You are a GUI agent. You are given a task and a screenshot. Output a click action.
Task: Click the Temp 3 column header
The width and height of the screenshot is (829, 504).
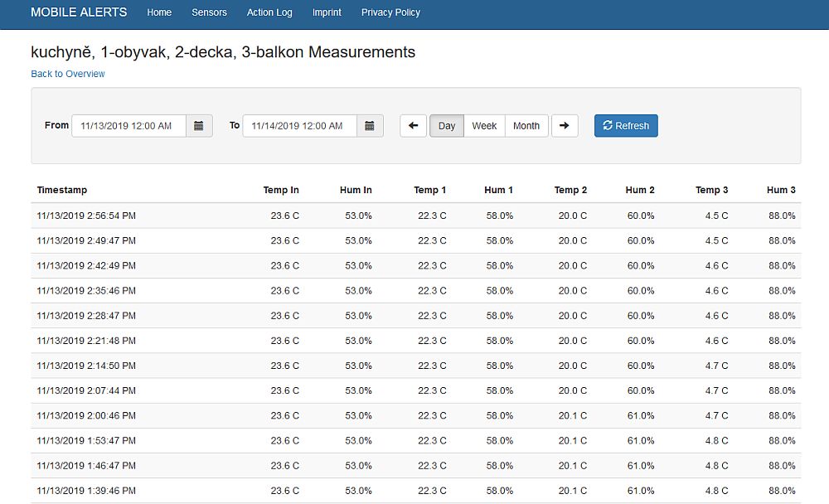(711, 191)
